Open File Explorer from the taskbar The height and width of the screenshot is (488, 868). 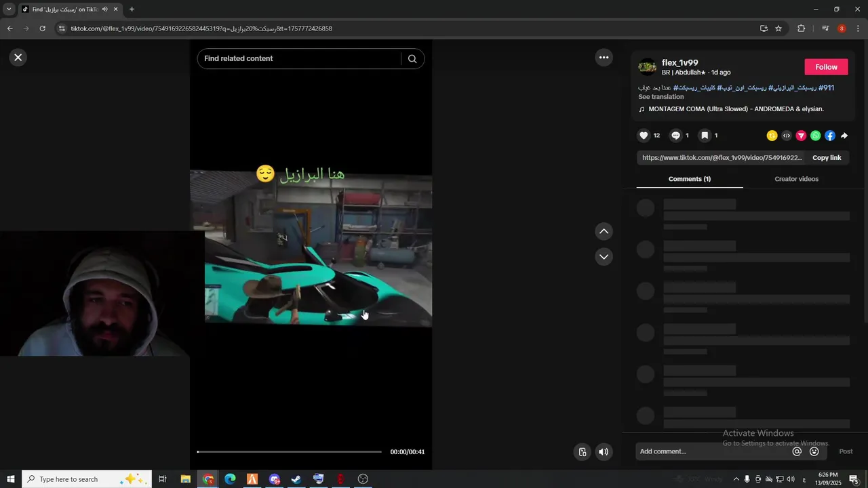(x=185, y=479)
